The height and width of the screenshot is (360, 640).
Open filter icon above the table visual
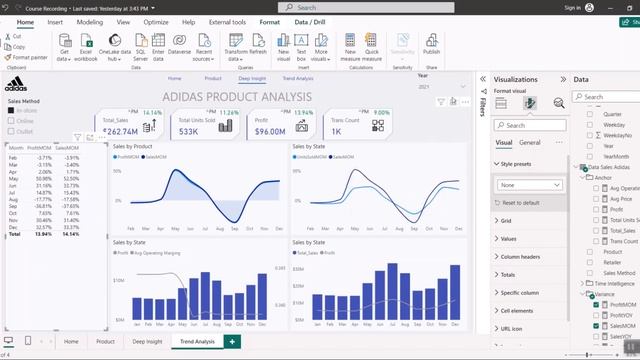click(x=78, y=137)
